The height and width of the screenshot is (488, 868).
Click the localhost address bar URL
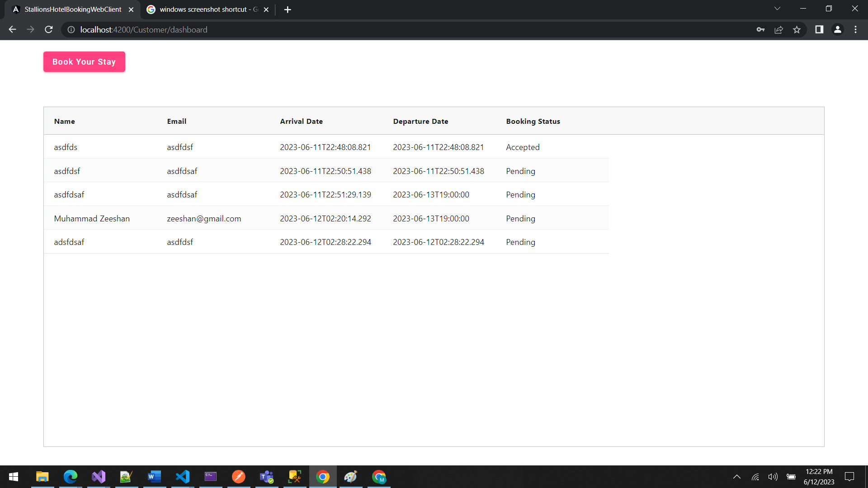coord(144,29)
